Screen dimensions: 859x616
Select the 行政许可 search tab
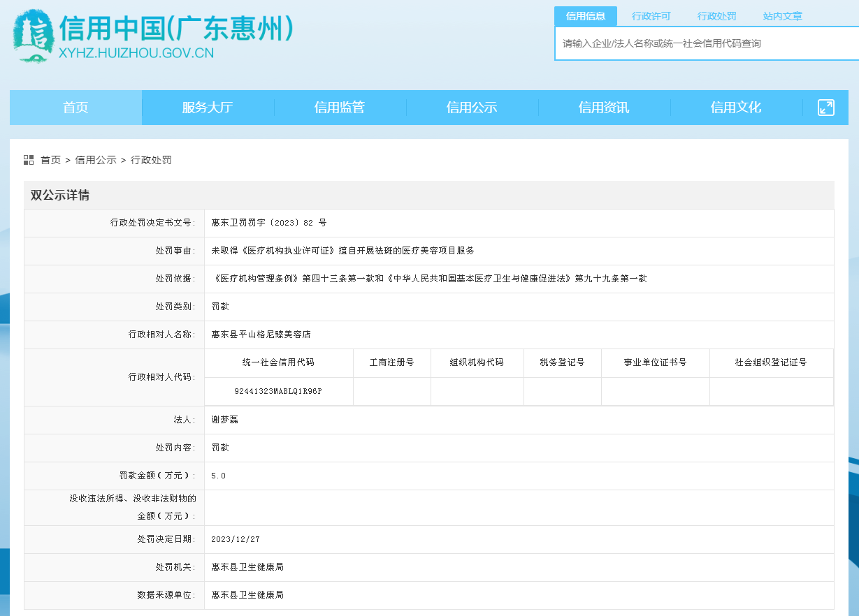[651, 16]
